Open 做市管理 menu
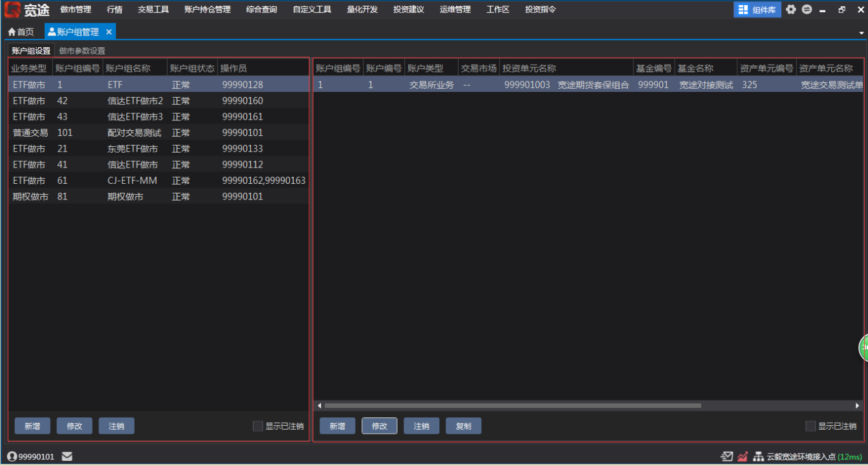The image size is (868, 466). point(76,10)
